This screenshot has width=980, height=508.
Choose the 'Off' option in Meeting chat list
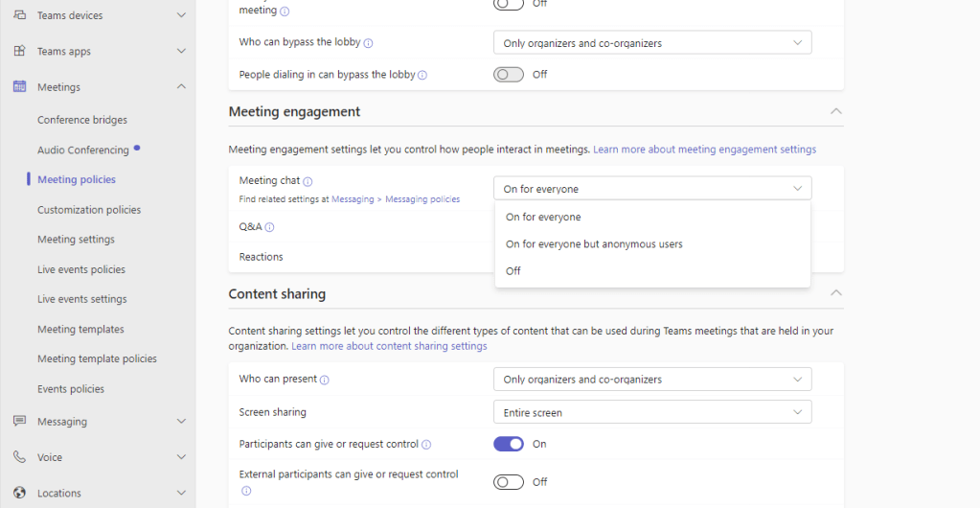[513, 271]
